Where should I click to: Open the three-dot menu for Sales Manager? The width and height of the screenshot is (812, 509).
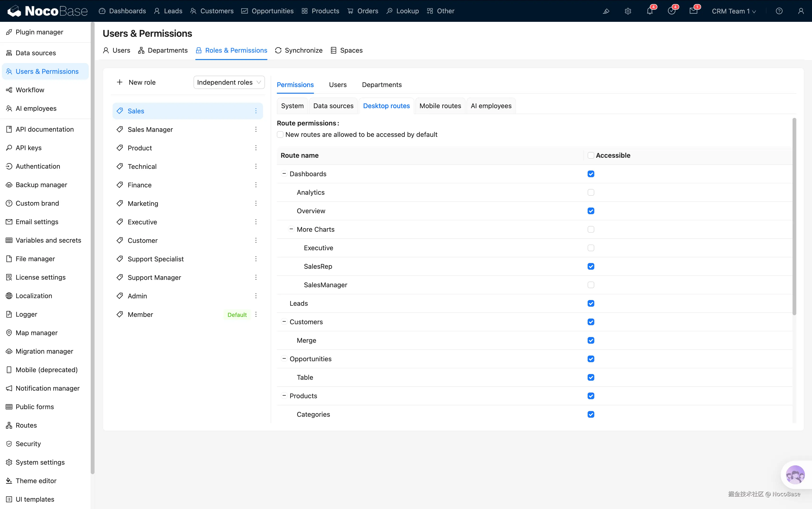point(256,130)
